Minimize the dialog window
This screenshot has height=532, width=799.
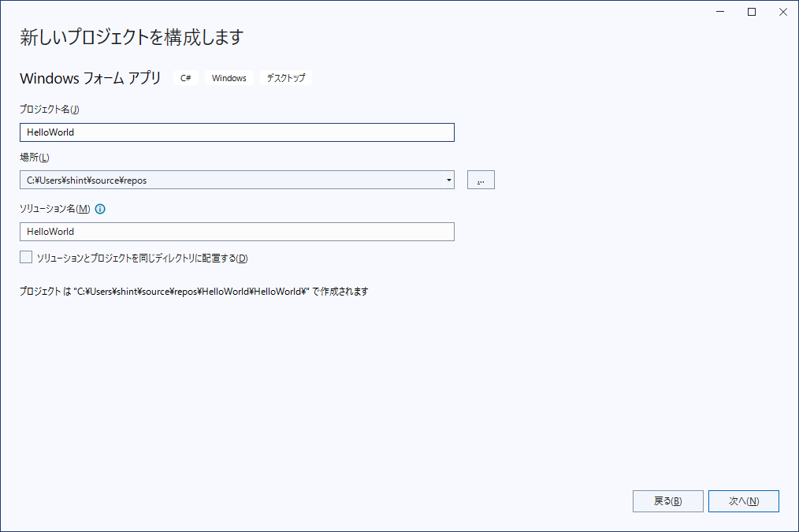click(720, 12)
